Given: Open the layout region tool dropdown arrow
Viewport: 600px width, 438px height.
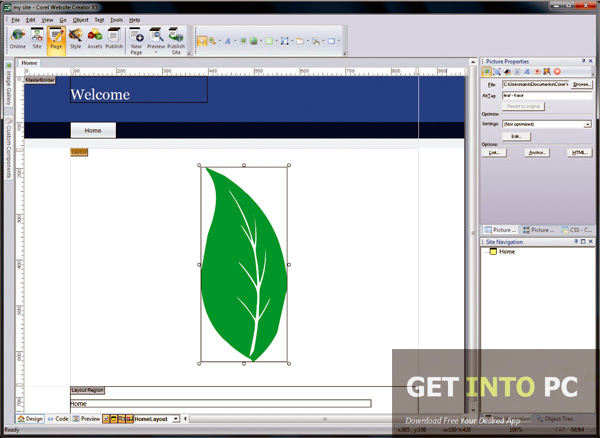Looking at the screenshot, I should click(292, 41).
